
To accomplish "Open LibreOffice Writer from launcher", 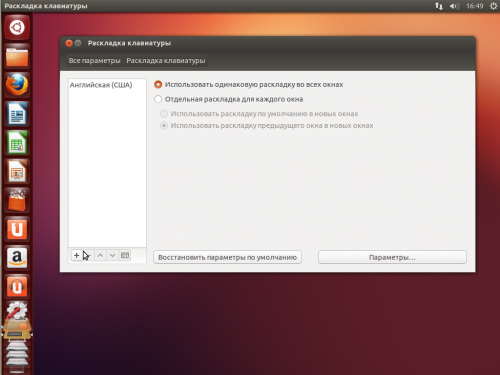I will pos(17,114).
